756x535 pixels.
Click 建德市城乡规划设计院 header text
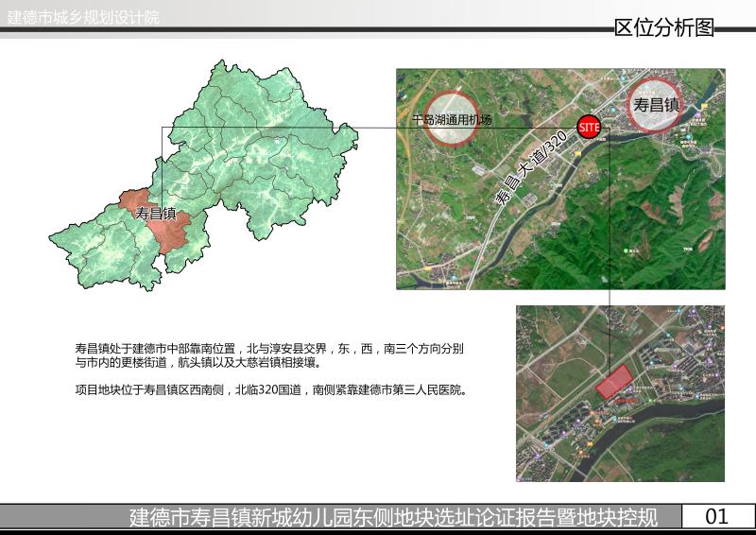click(x=83, y=18)
